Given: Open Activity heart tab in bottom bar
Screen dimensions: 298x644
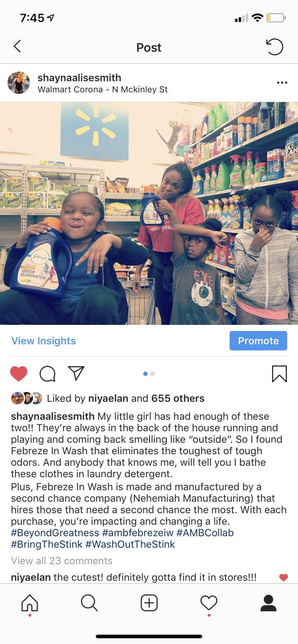Looking at the screenshot, I should tap(209, 603).
